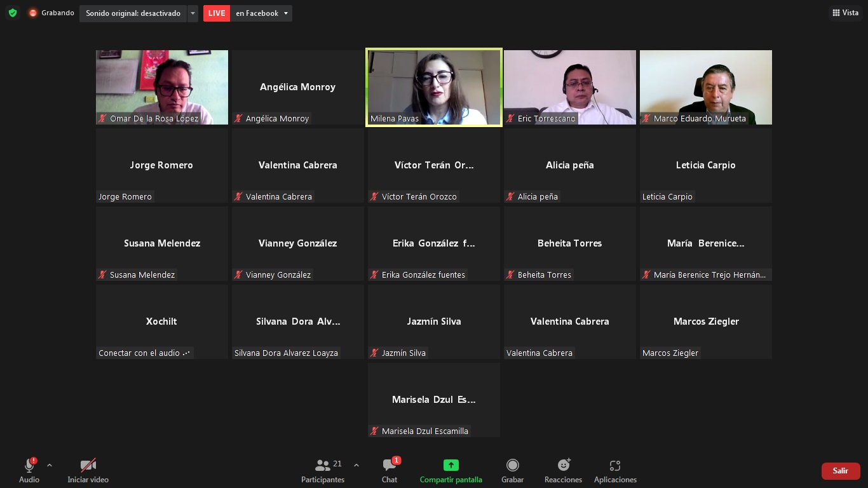This screenshot has height=488, width=868.
Task: Click muted mic icon beside Susana Melendez label
Action: pos(102,274)
